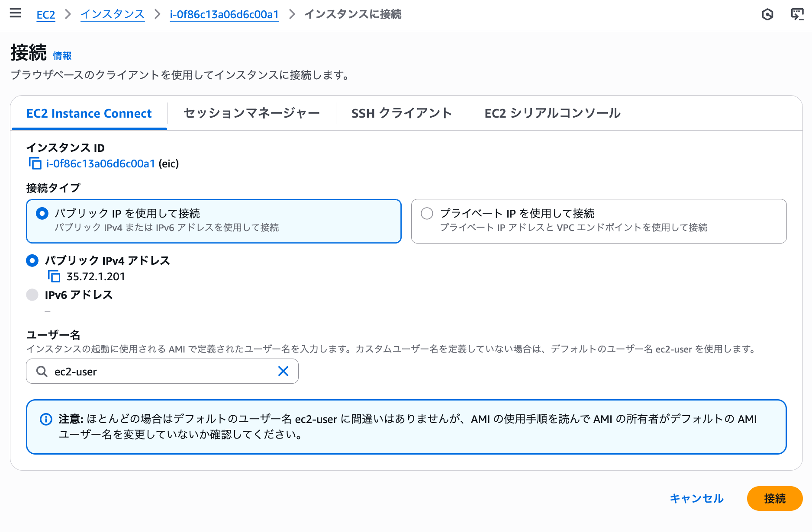Switch to EC2 Instance Connect tab

click(x=89, y=113)
